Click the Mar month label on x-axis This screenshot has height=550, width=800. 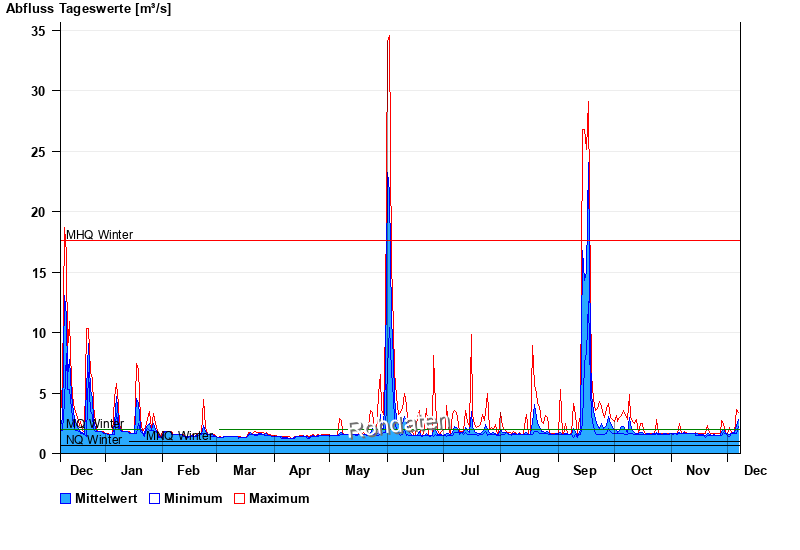pos(244,471)
